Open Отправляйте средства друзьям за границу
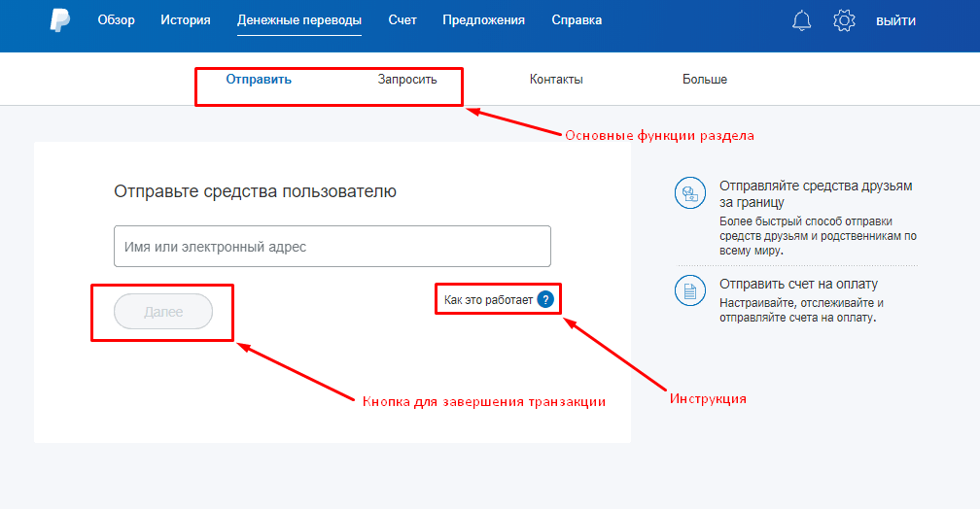The image size is (980, 509). click(816, 193)
